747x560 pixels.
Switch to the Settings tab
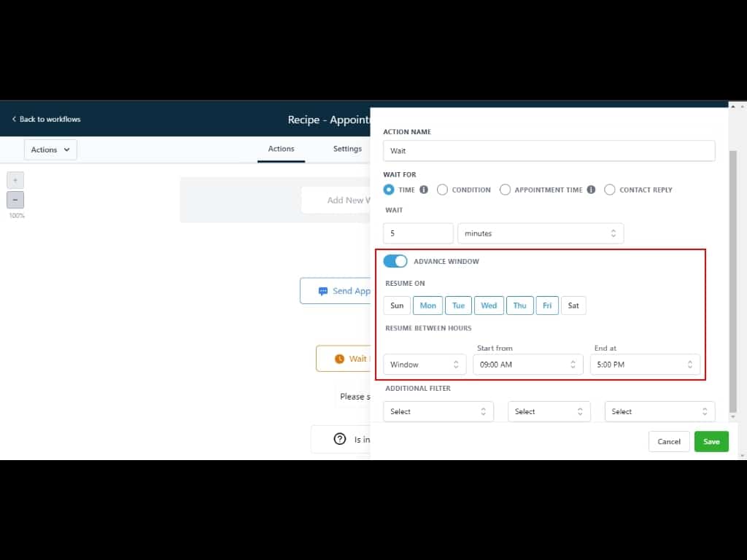pos(347,149)
